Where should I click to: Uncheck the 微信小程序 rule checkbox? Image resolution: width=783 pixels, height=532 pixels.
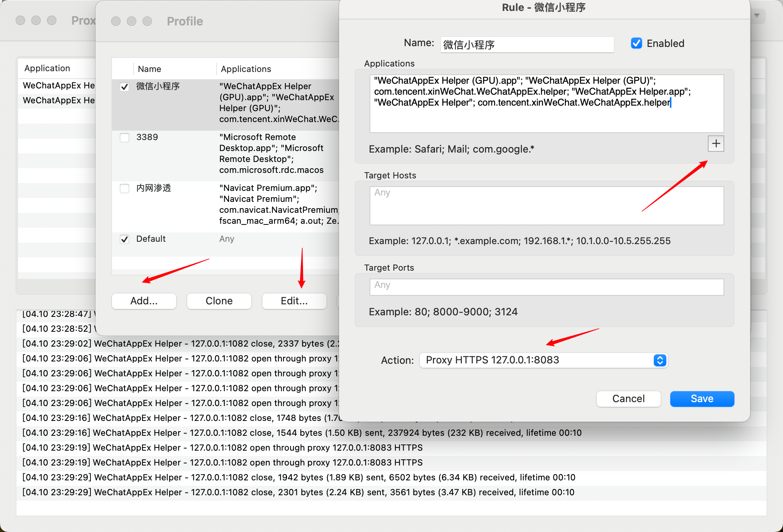click(x=124, y=86)
